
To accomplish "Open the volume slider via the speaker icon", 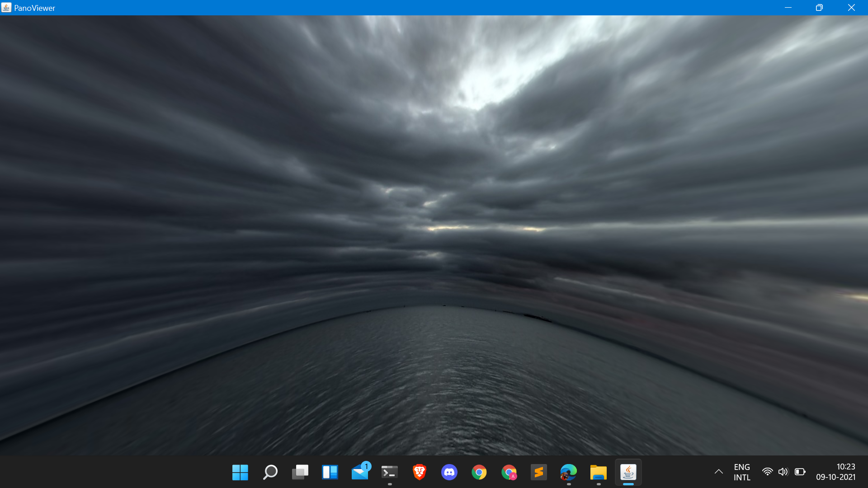I will 784,472.
